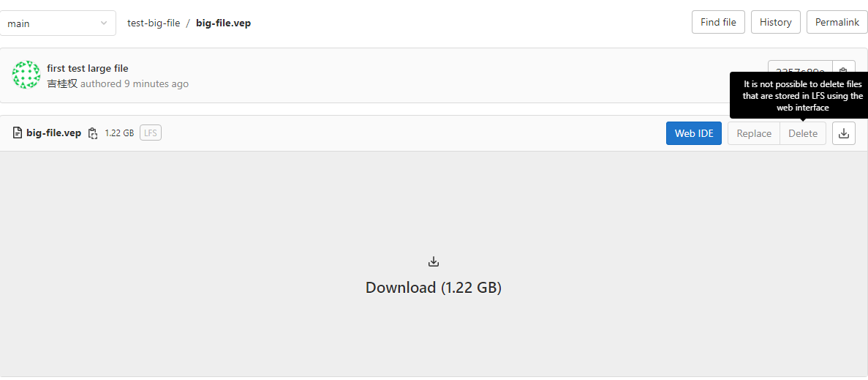
Task: Copy the file path using clipboard icon
Action: click(93, 133)
